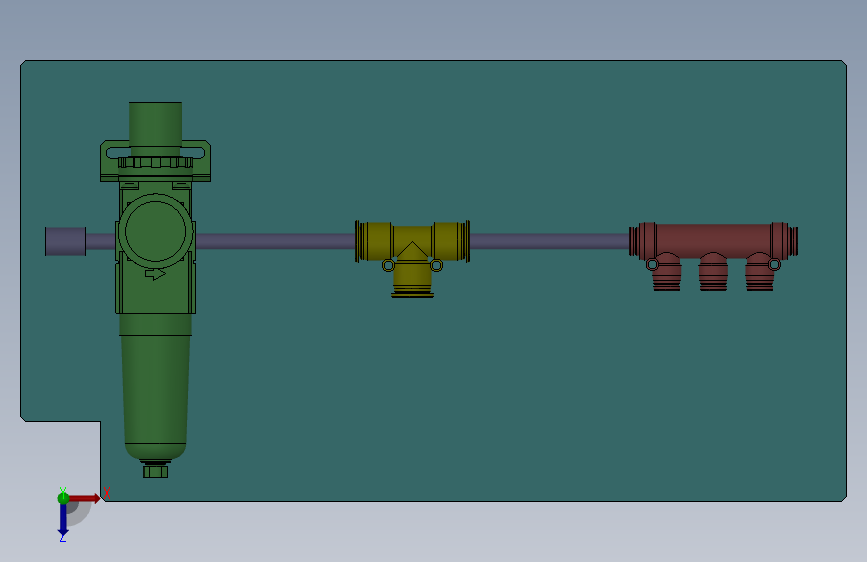Click the green Y axis ball of triad

click(63, 498)
